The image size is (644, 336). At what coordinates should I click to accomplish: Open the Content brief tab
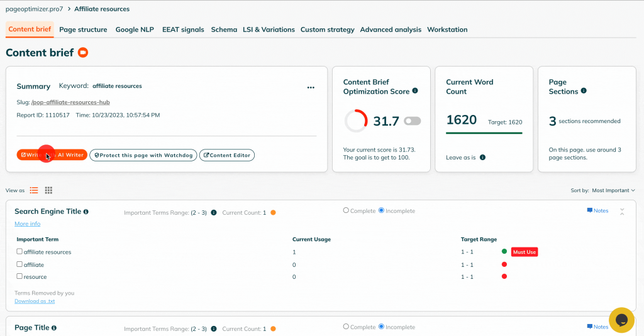[x=30, y=29]
